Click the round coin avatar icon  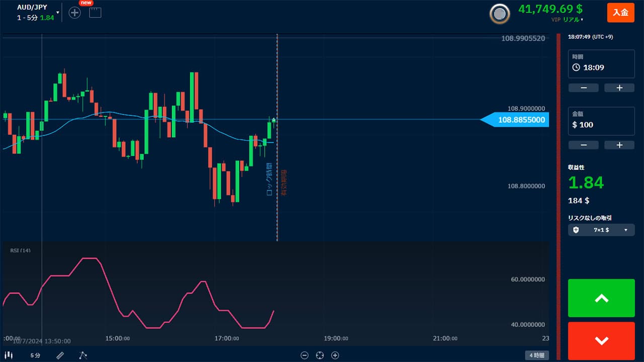point(500,14)
